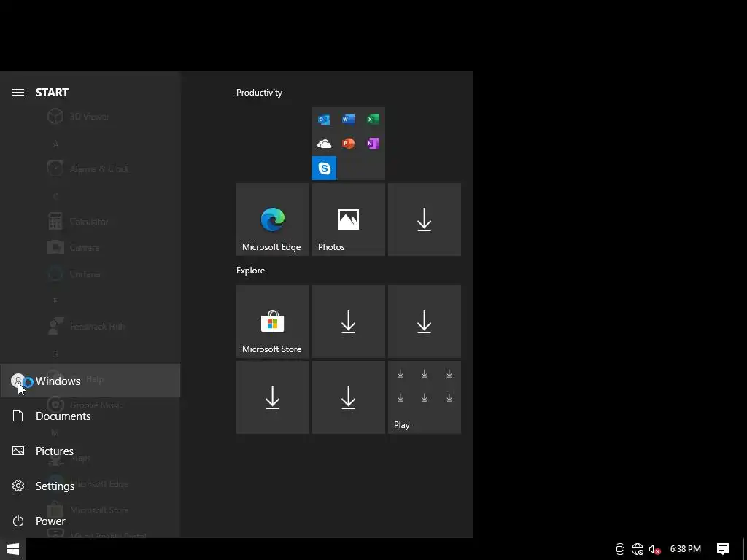Click the download tile above the Play folder
This screenshot has width=747, height=560.
(x=425, y=322)
